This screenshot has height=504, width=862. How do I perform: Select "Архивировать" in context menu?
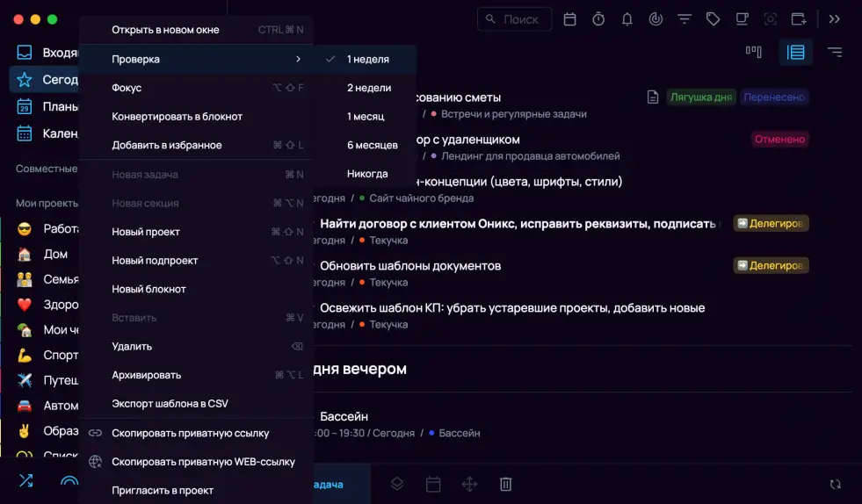click(147, 375)
